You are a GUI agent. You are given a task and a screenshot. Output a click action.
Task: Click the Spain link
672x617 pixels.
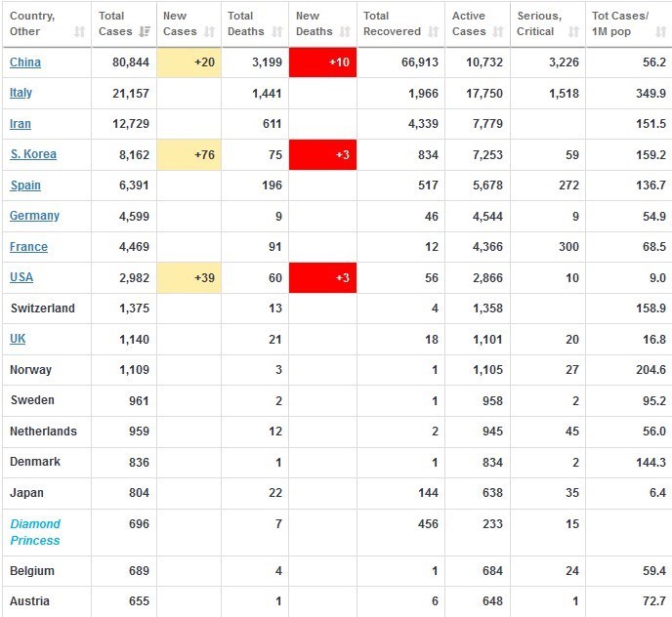(25, 185)
